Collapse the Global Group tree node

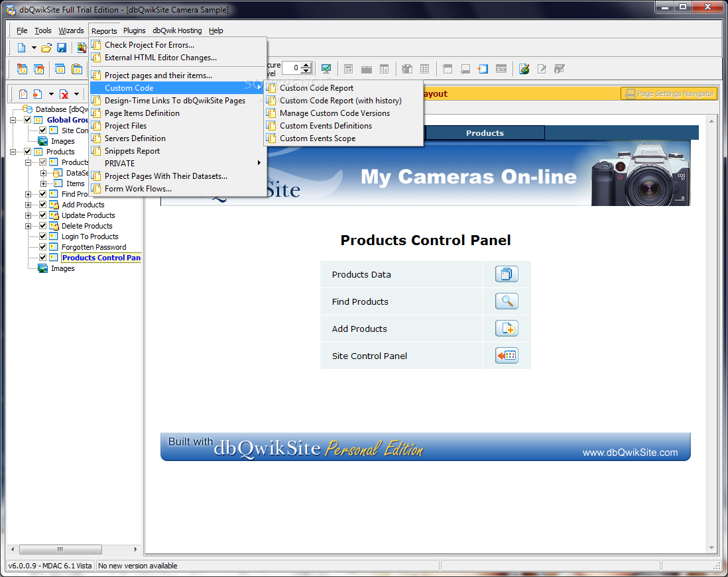[x=13, y=120]
